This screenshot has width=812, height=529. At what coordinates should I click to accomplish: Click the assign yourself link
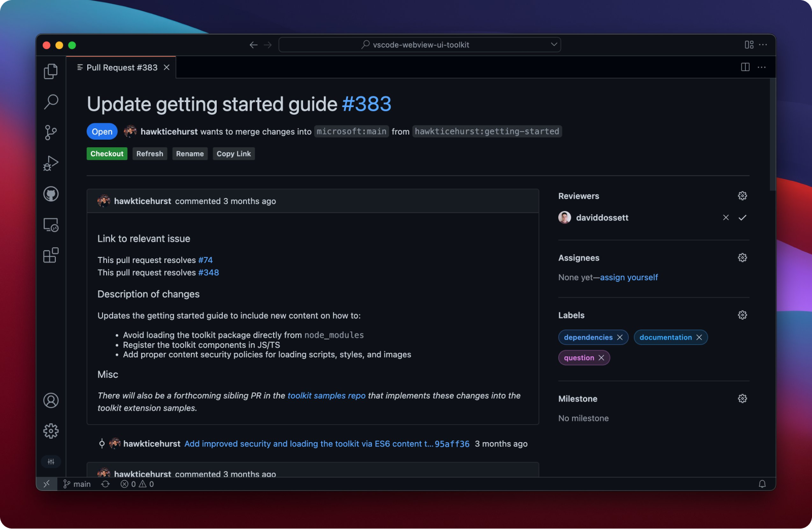(628, 277)
